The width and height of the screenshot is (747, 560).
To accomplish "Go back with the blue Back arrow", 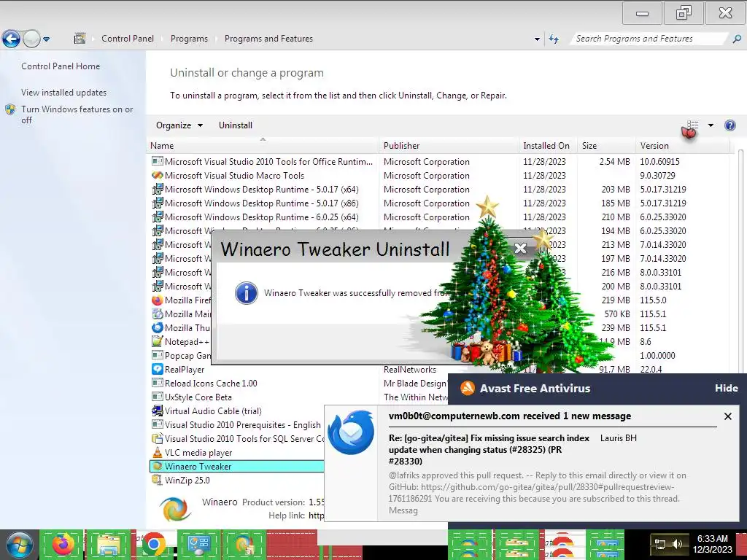I will 11,39.
